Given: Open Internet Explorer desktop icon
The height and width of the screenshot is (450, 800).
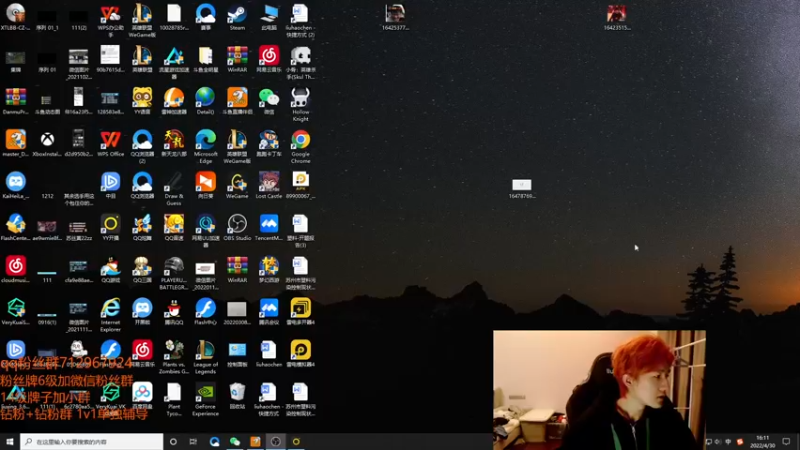Looking at the screenshot, I should (110, 308).
